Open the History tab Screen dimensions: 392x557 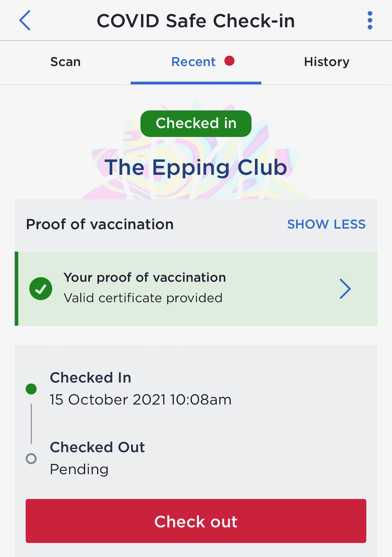pos(327,62)
